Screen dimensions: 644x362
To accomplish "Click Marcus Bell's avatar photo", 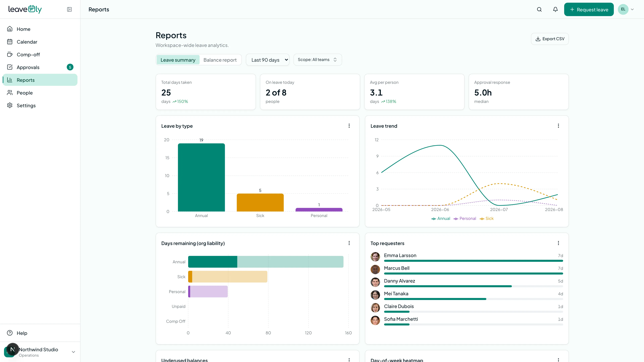I will pyautogui.click(x=375, y=269).
